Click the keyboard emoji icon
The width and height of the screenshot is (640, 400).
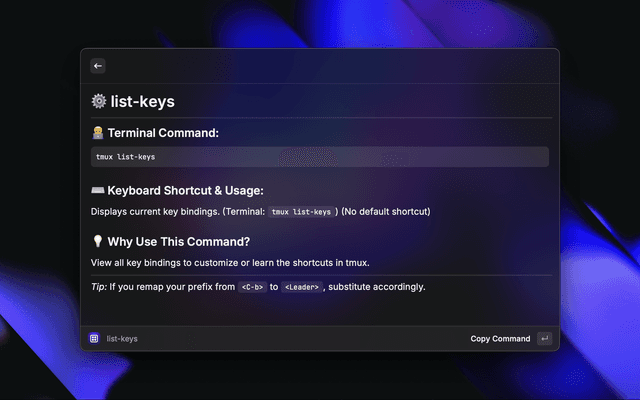pos(97,190)
